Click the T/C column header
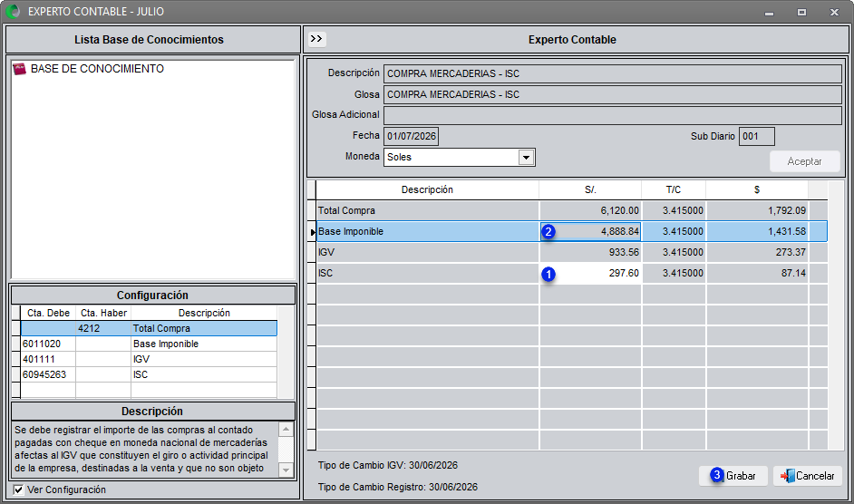The image size is (854, 504). [x=674, y=189]
